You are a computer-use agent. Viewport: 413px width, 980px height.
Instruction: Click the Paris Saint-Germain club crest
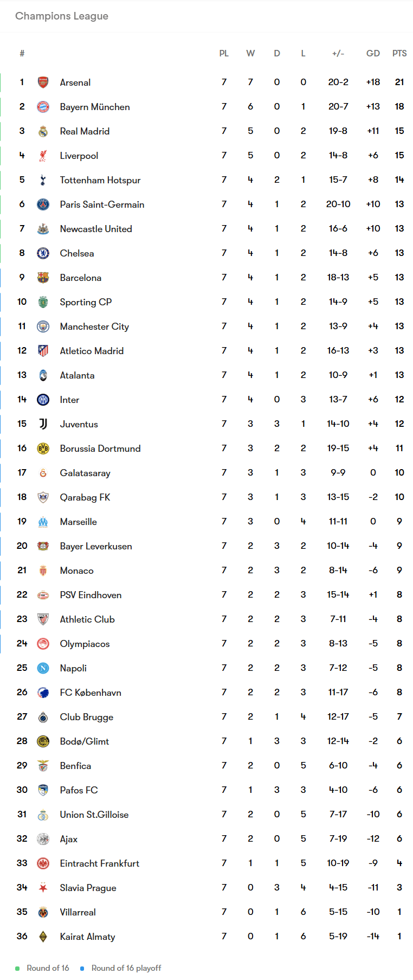coord(43,204)
